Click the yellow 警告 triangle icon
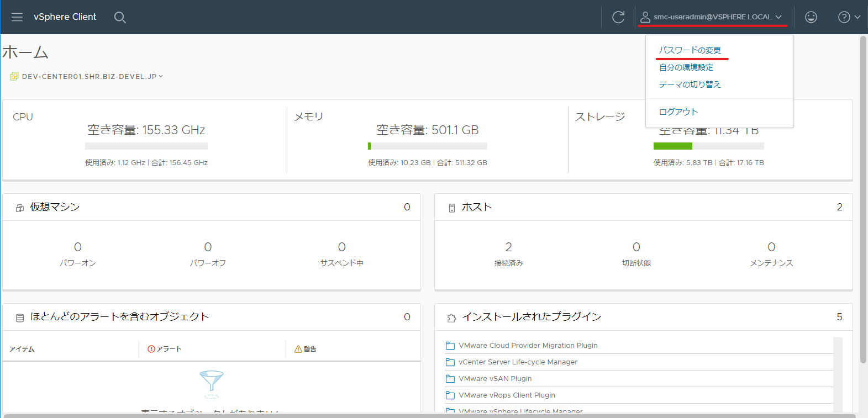 298,349
